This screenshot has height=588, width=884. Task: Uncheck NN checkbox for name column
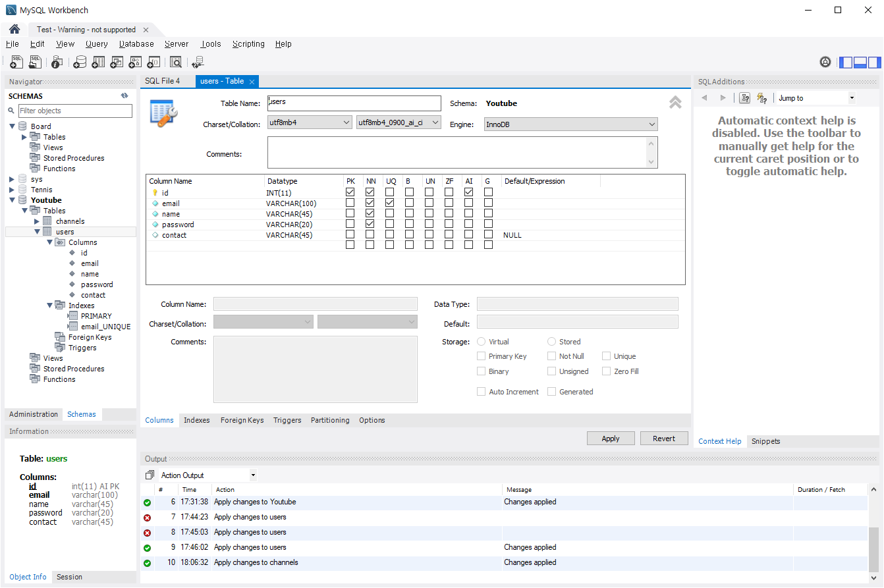(x=370, y=213)
